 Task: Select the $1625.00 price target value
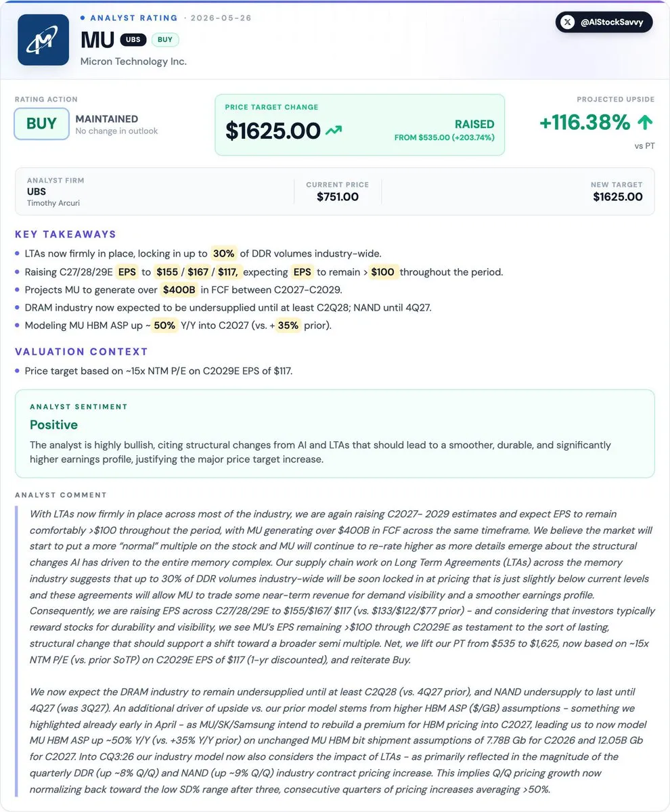point(273,131)
